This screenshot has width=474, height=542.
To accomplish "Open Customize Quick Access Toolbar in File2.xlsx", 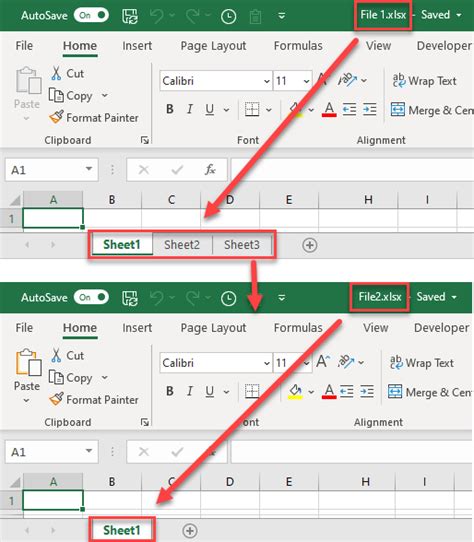I will point(282,298).
